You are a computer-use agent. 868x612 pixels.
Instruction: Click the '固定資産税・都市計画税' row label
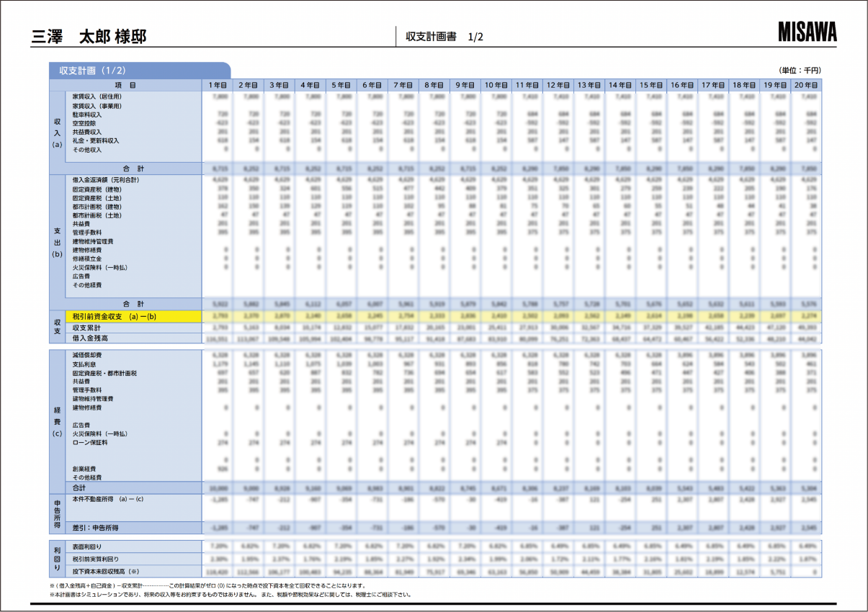point(104,373)
